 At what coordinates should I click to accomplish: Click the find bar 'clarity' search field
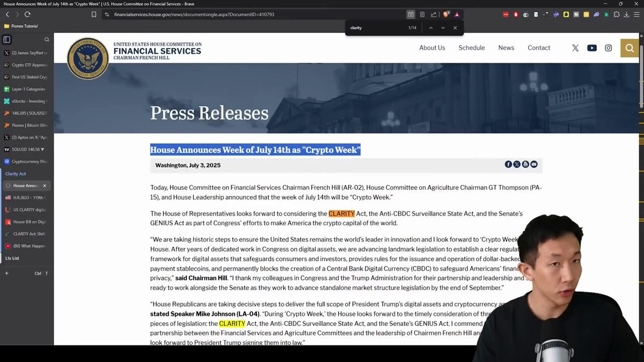pos(376,28)
